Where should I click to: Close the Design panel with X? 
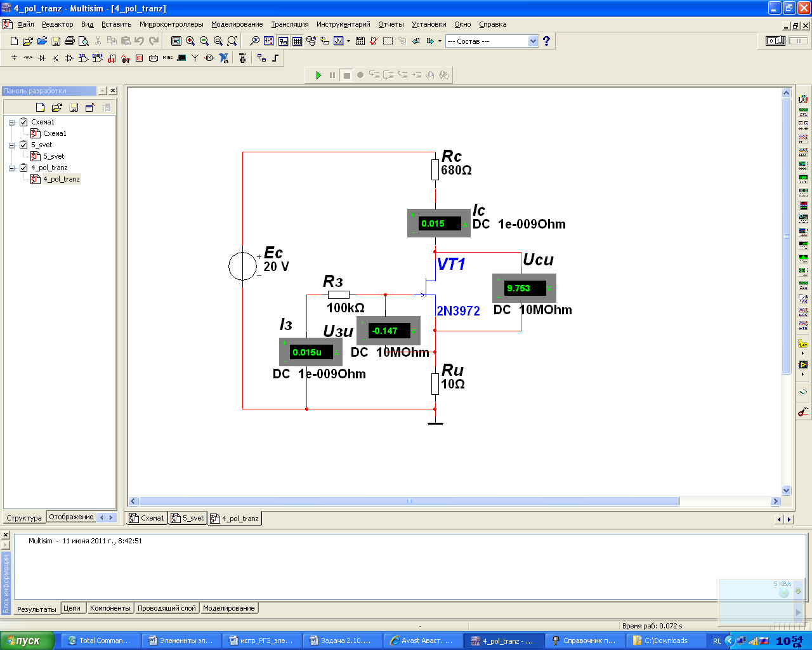coord(113,91)
